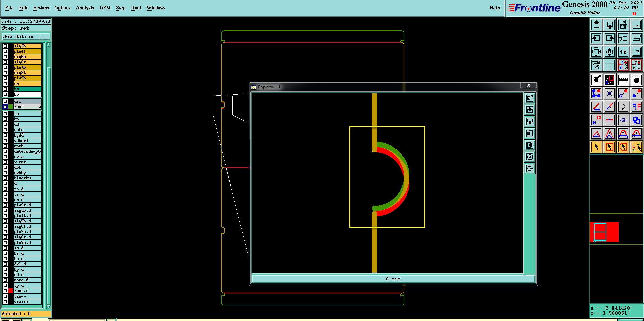Open the Actions menu
The image size is (644, 321).
tap(41, 8)
